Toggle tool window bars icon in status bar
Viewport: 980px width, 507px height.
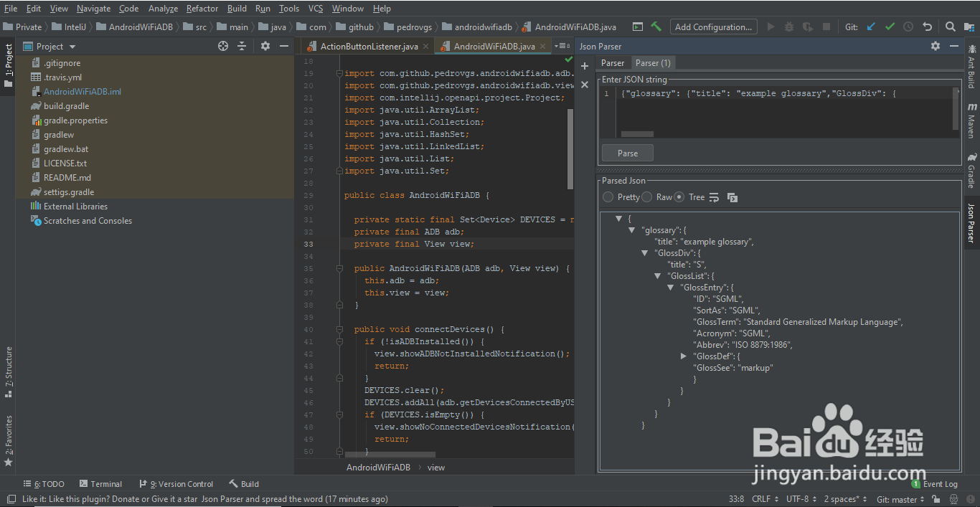point(11,499)
